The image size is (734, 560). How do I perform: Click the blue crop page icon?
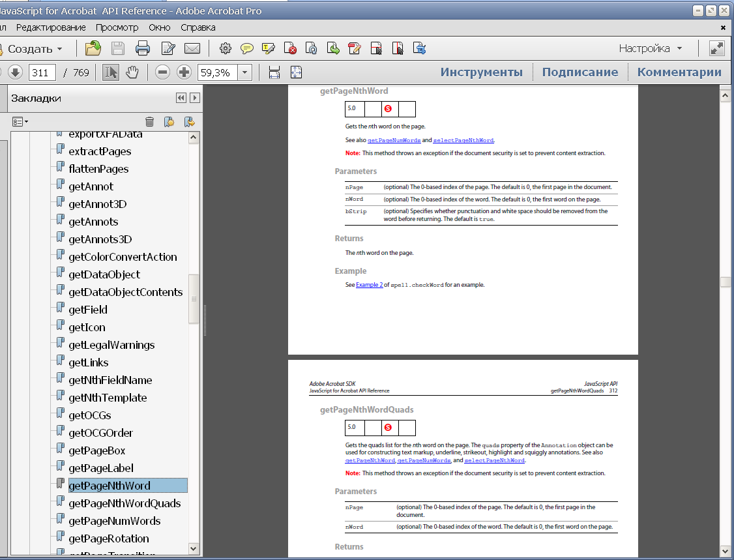click(419, 48)
